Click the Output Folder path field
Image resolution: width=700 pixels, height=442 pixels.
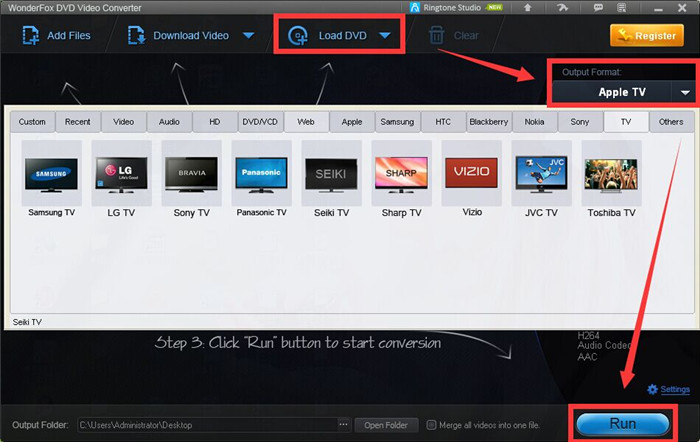point(207,425)
